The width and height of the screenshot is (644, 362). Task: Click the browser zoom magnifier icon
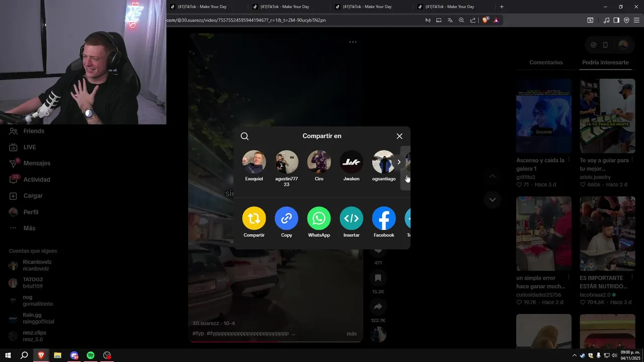pos(461,20)
